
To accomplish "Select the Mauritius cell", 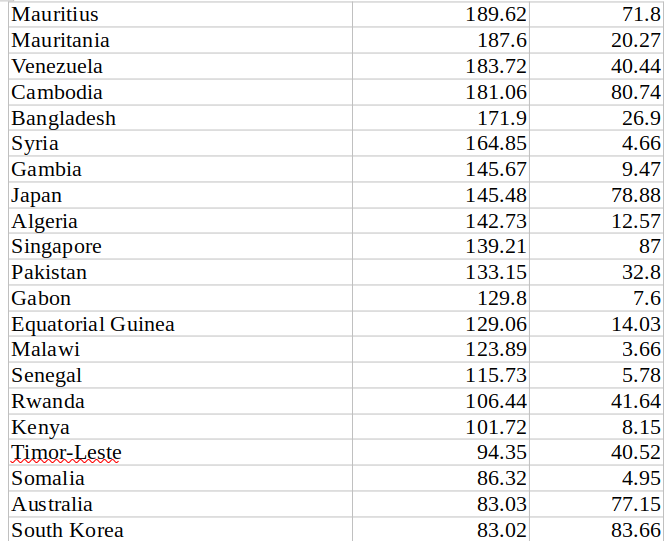I will click(x=180, y=15).
